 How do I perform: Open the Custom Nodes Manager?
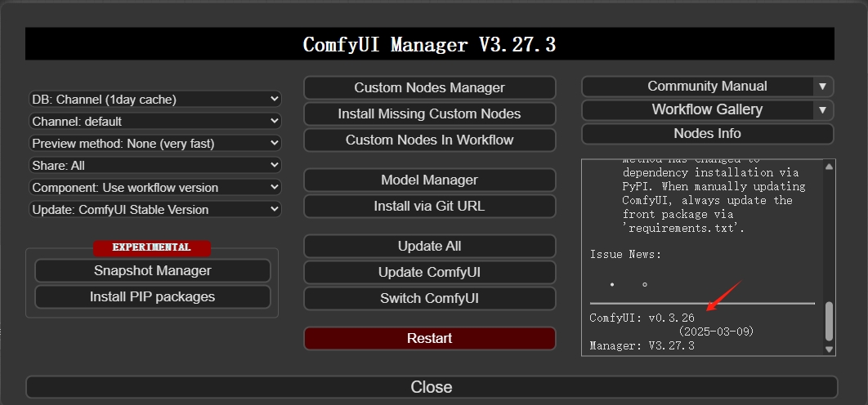(x=429, y=87)
